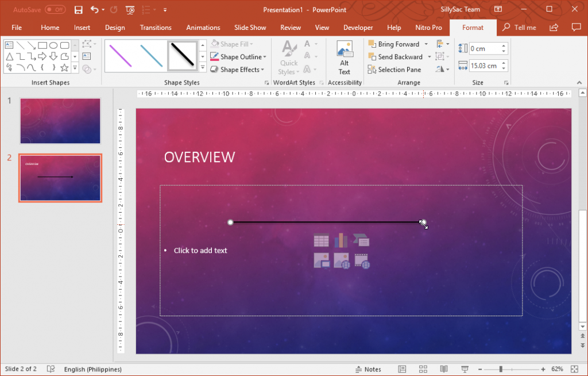Open the Slide Show tab
Image resolution: width=588 pixels, height=376 pixels.
click(x=250, y=27)
